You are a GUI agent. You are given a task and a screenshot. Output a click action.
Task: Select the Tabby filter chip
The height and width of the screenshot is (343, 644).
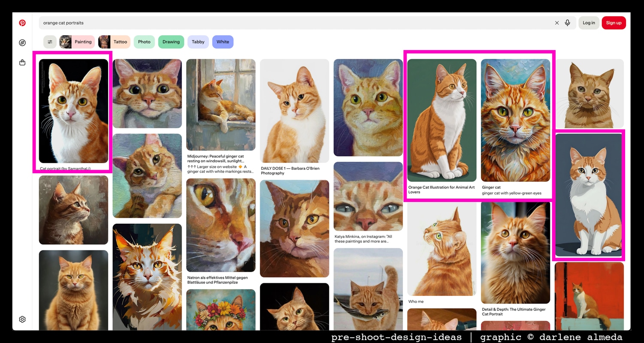[198, 42]
